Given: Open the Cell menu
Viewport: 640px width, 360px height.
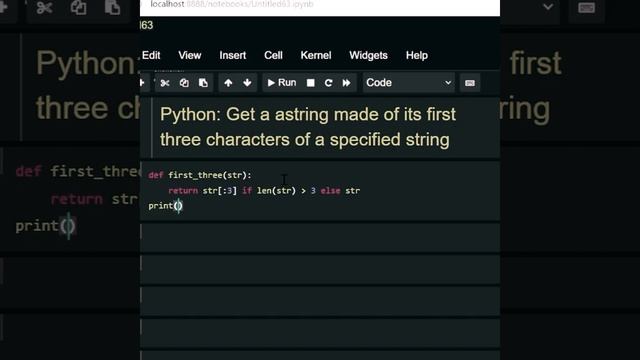Looking at the screenshot, I should 273,56.
